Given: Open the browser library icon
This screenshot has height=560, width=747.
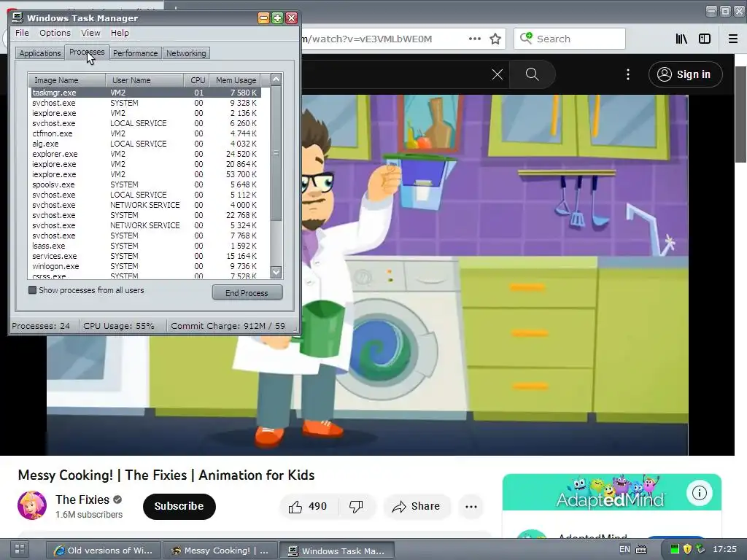Looking at the screenshot, I should pyautogui.click(x=681, y=39).
